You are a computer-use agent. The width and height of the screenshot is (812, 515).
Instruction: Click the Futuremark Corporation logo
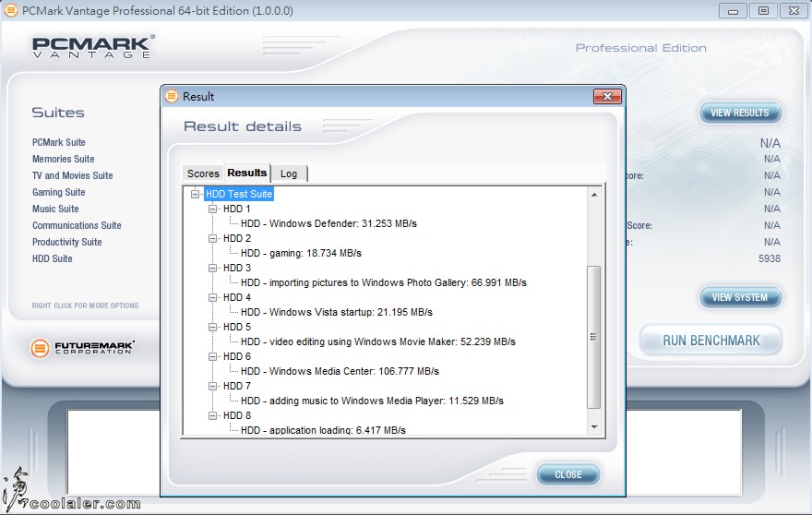[x=83, y=348]
